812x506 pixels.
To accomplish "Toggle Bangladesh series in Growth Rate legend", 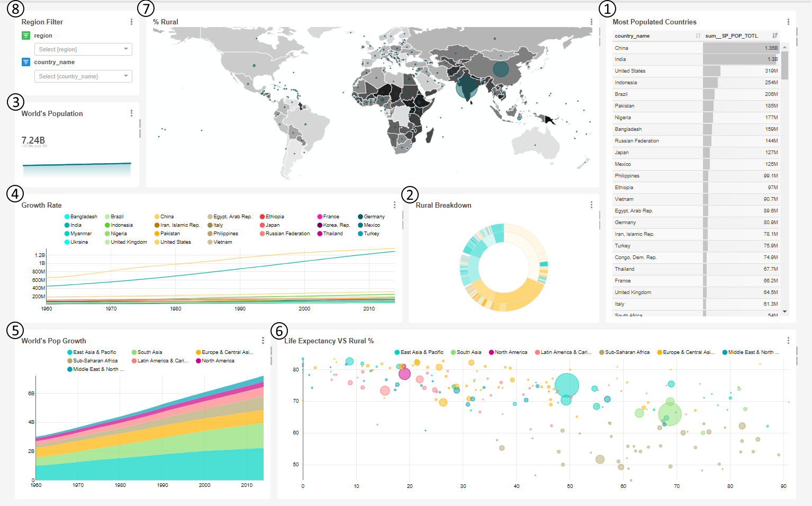I will tap(81, 217).
